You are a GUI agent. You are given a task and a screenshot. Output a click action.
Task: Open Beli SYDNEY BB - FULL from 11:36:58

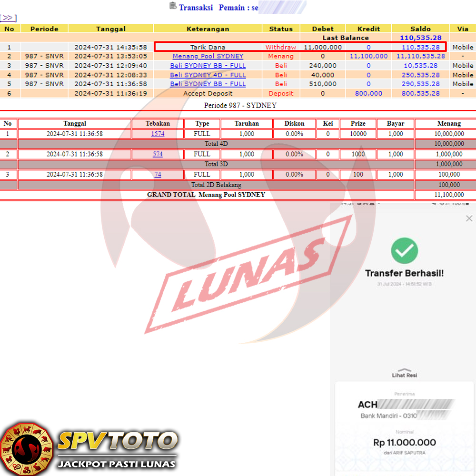(208, 84)
